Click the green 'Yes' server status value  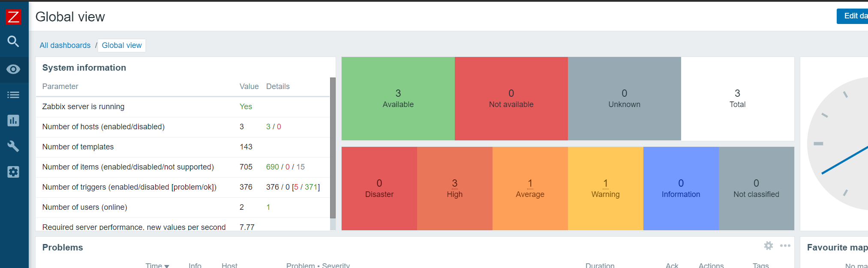pyautogui.click(x=246, y=107)
